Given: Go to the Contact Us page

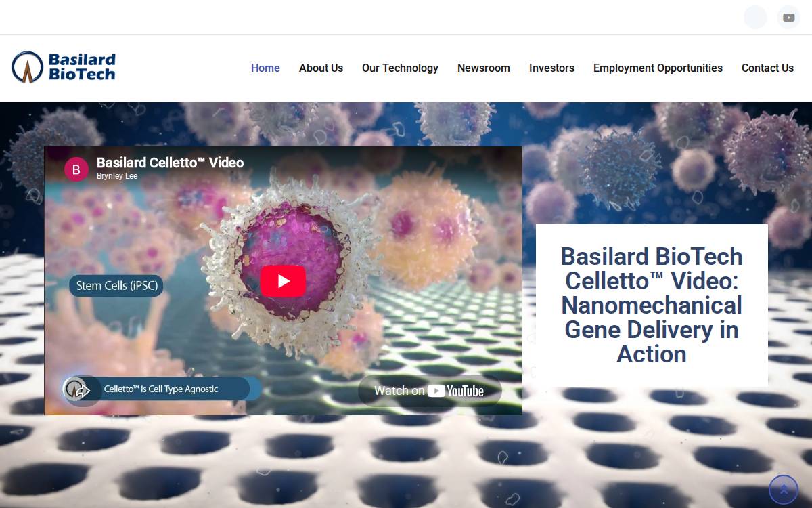Looking at the screenshot, I should coord(767,68).
